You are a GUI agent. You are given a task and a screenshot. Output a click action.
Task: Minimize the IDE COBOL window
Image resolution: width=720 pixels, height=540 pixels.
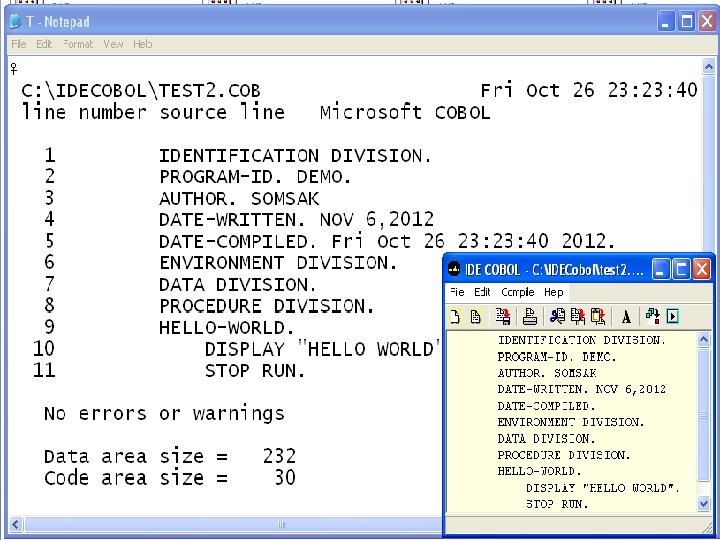tap(660, 269)
